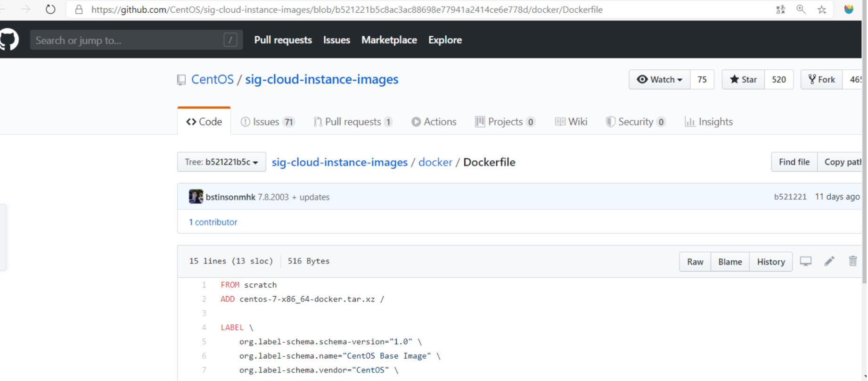Click the org.label-schema.vendor code line

319,370
